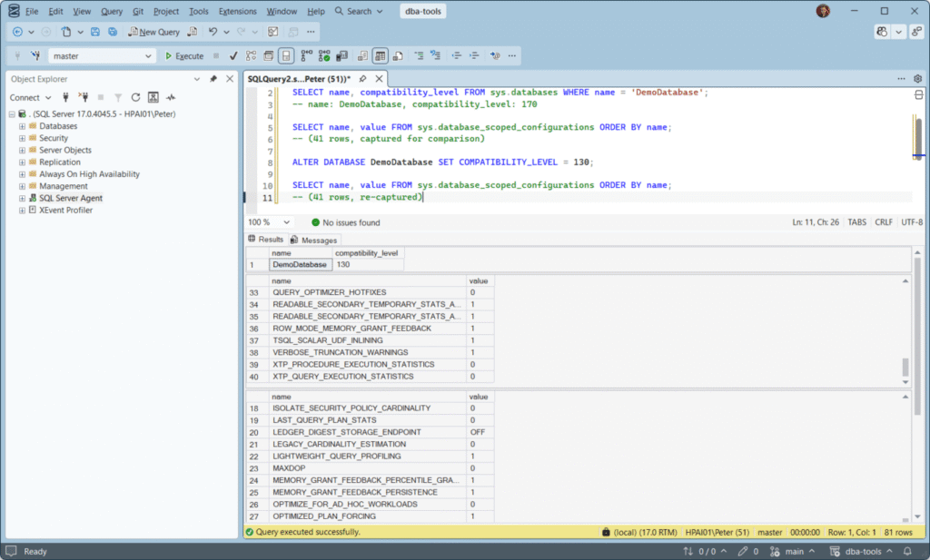This screenshot has width=930, height=560.
Task: Open the Git menu
Action: 138,11
